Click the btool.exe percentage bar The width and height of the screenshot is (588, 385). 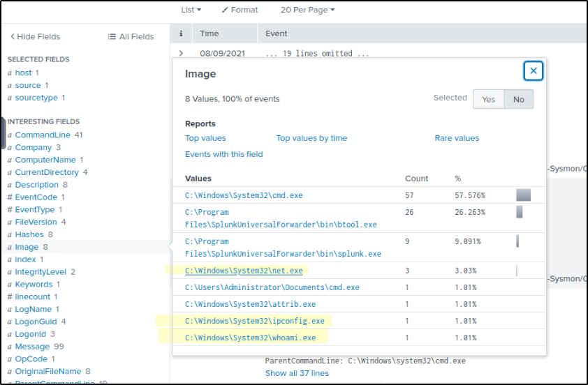pos(520,212)
